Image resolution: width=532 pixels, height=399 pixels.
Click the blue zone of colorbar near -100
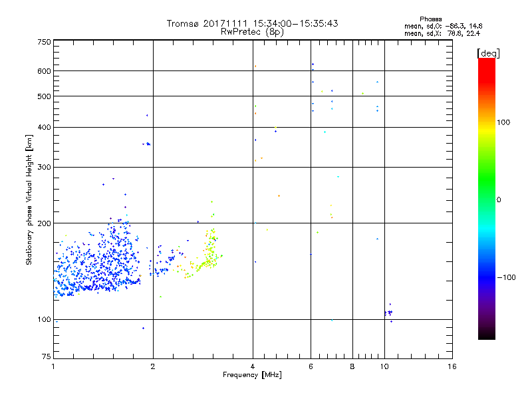point(487,277)
